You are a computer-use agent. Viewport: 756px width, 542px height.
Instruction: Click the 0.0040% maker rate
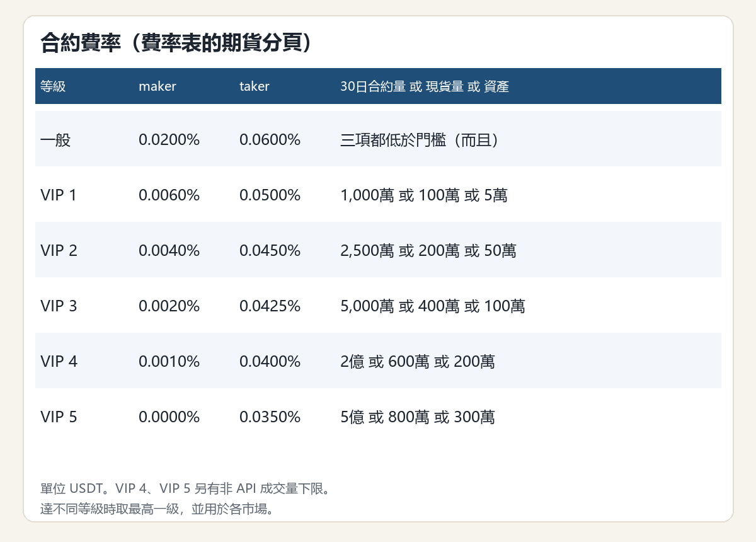pos(169,250)
